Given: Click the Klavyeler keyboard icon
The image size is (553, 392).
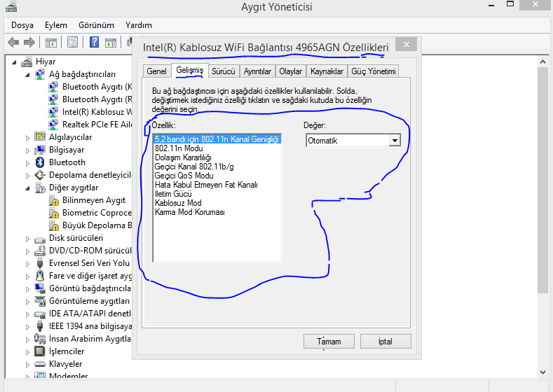Looking at the screenshot, I should pyautogui.click(x=40, y=364).
